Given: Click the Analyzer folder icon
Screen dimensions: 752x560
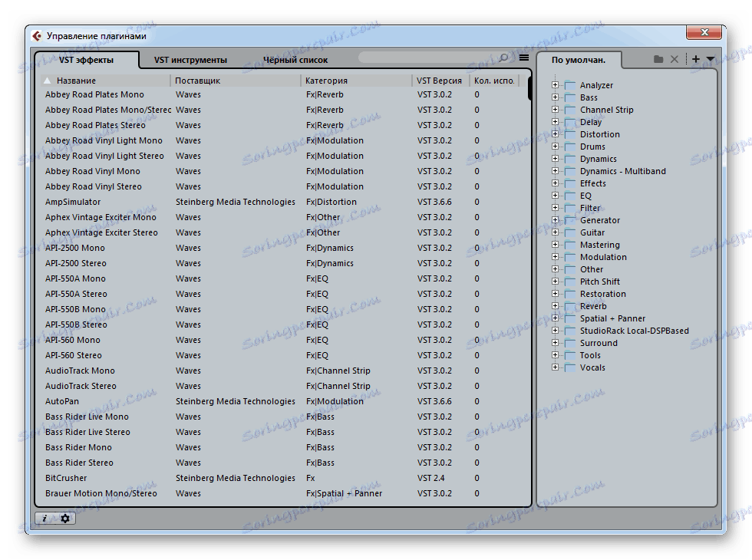Looking at the screenshot, I should pyautogui.click(x=569, y=85).
